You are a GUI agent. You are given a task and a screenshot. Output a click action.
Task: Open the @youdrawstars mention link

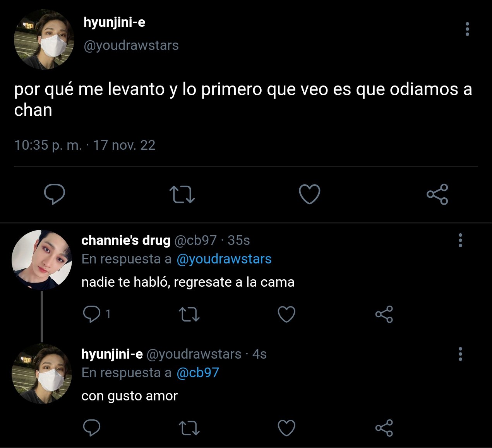coord(224,259)
